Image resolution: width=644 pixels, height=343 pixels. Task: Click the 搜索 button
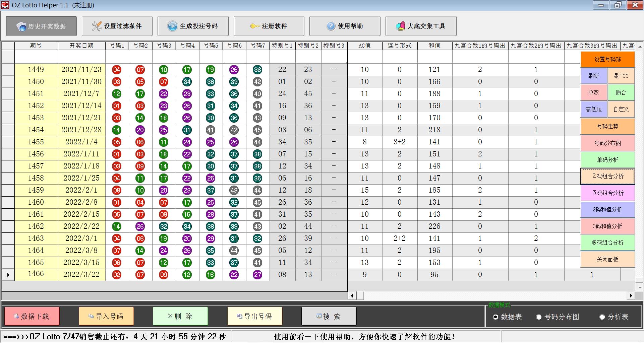click(329, 316)
